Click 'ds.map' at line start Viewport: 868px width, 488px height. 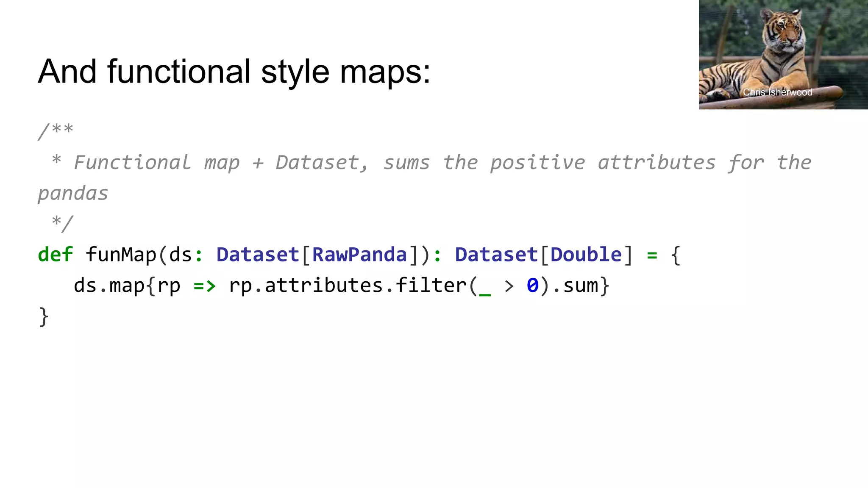point(109,286)
